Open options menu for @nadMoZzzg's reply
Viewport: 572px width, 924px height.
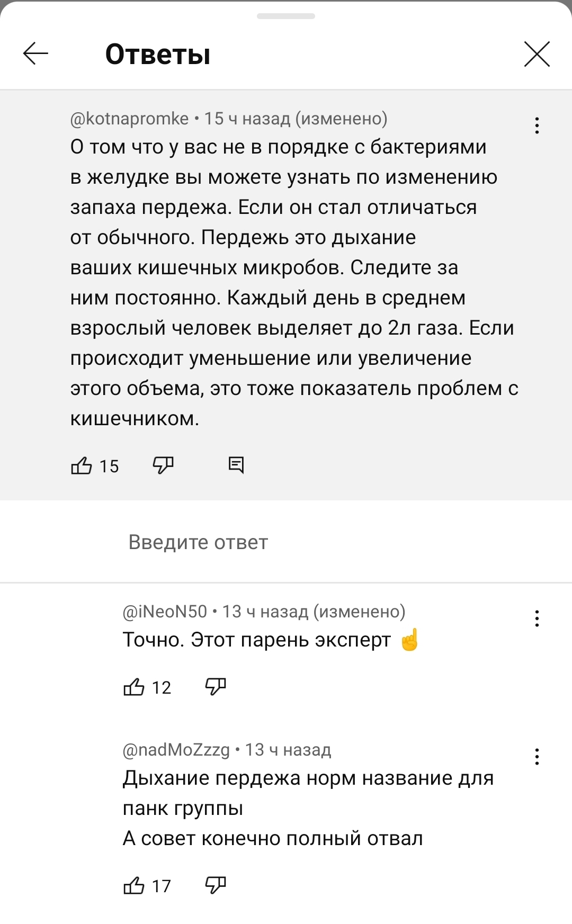point(537,757)
